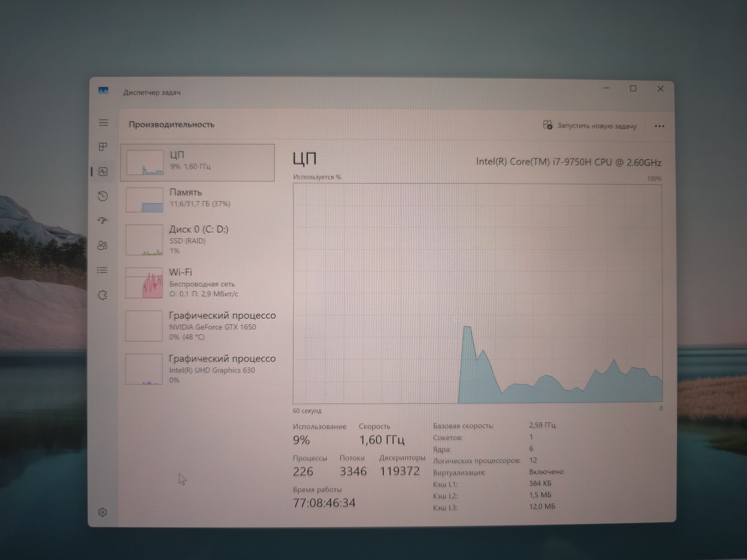Click the 'Производительность' page heading

tap(172, 125)
